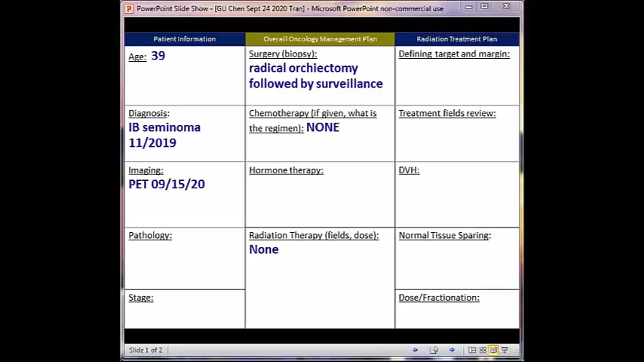Click the previous slide arrow icon

415,350
